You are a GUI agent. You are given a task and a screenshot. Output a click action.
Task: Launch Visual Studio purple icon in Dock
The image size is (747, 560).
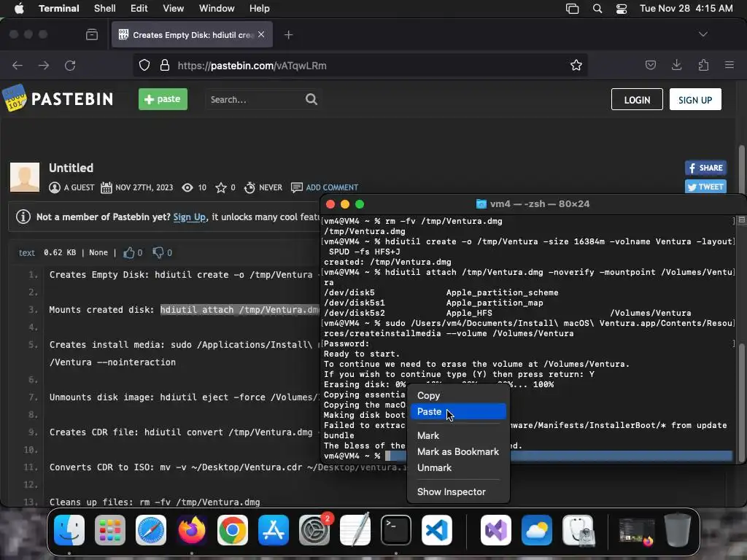(x=496, y=530)
